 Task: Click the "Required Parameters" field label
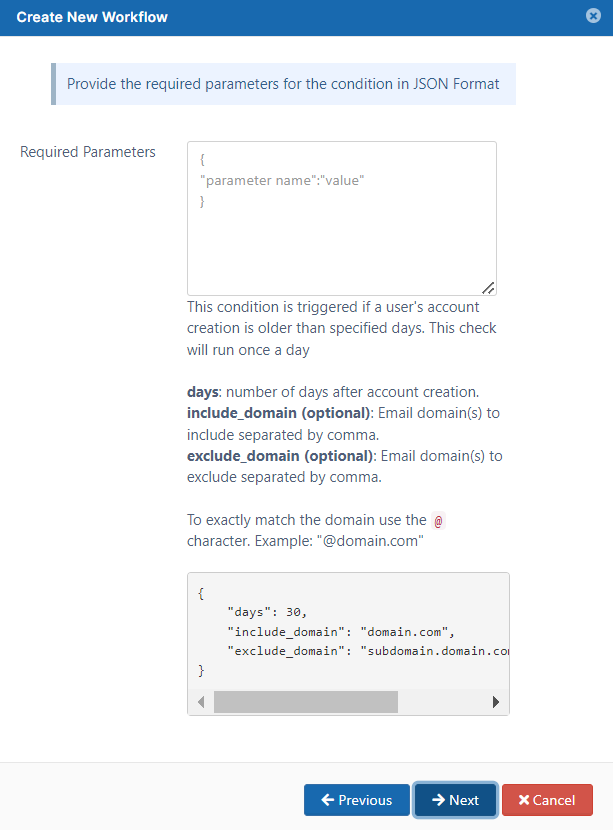pyautogui.click(x=88, y=152)
